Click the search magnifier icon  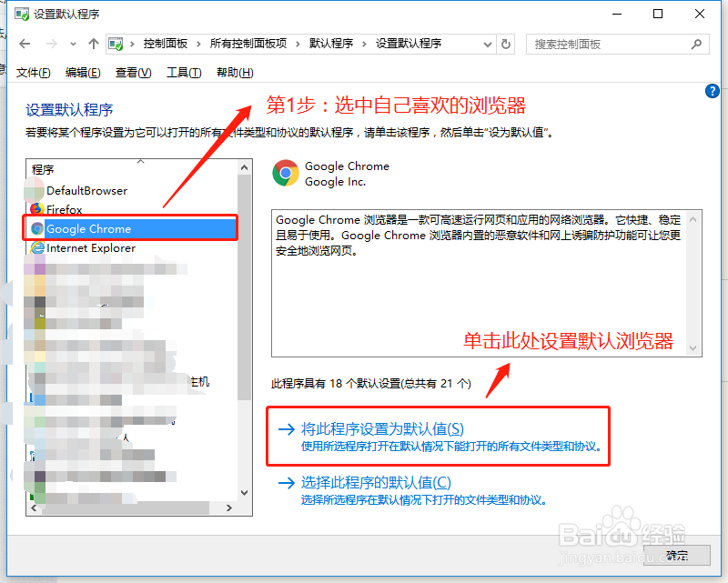[x=696, y=44]
